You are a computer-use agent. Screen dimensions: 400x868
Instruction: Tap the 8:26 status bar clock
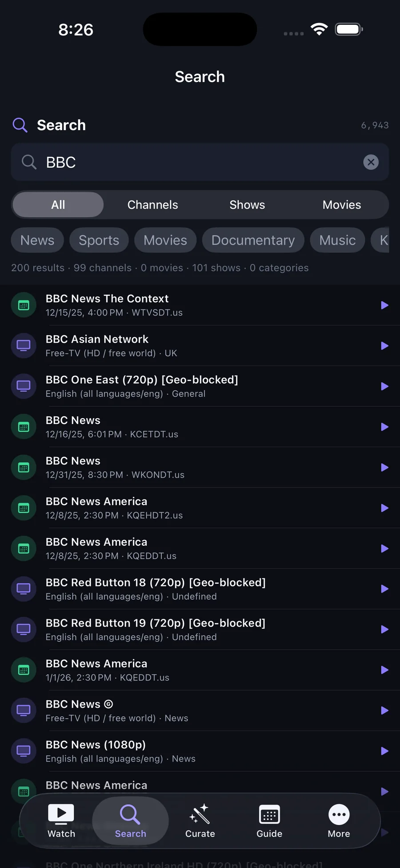(x=76, y=30)
